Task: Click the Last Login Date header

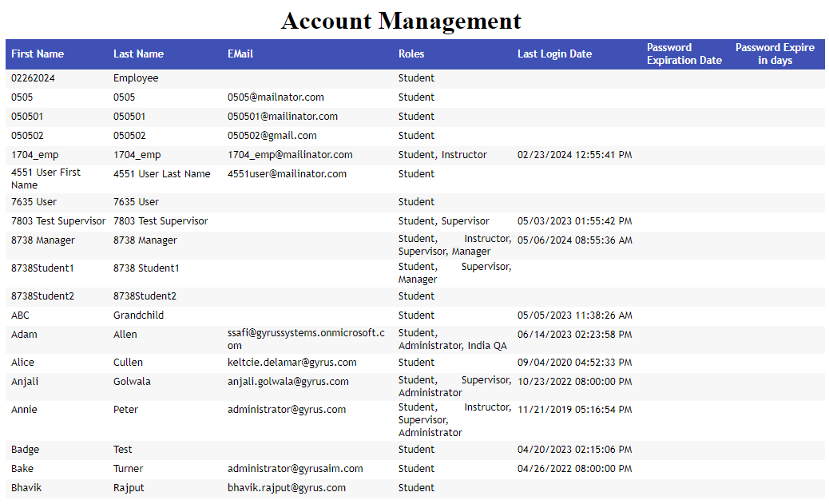Action: pyautogui.click(x=554, y=54)
